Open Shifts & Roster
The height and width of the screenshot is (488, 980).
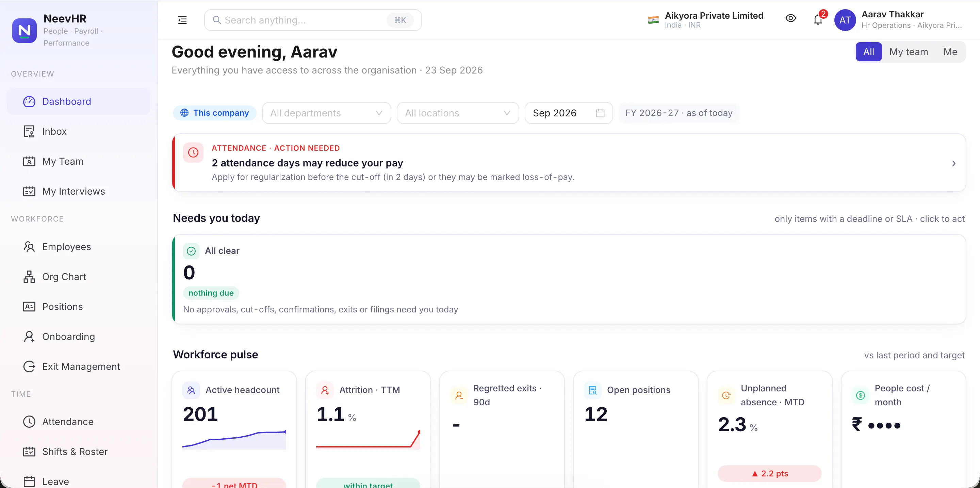[78, 452]
